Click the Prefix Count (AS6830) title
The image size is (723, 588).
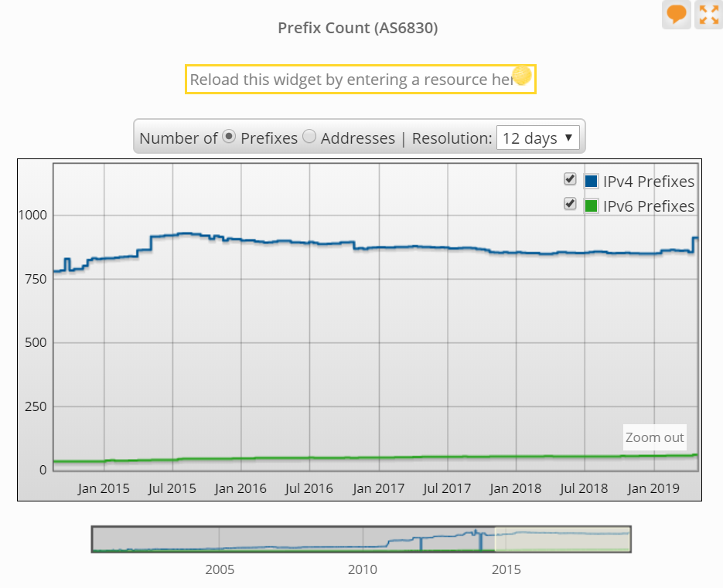click(x=358, y=29)
